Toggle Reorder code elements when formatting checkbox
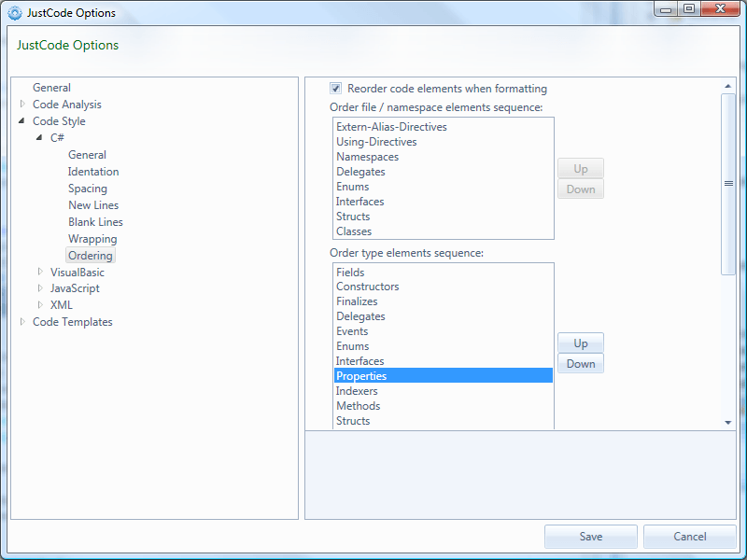 click(x=335, y=88)
